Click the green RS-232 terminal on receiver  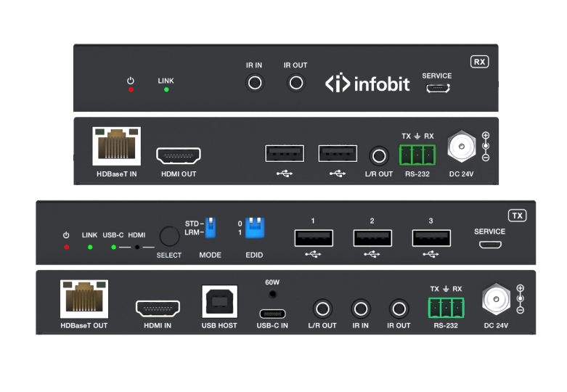(417, 154)
